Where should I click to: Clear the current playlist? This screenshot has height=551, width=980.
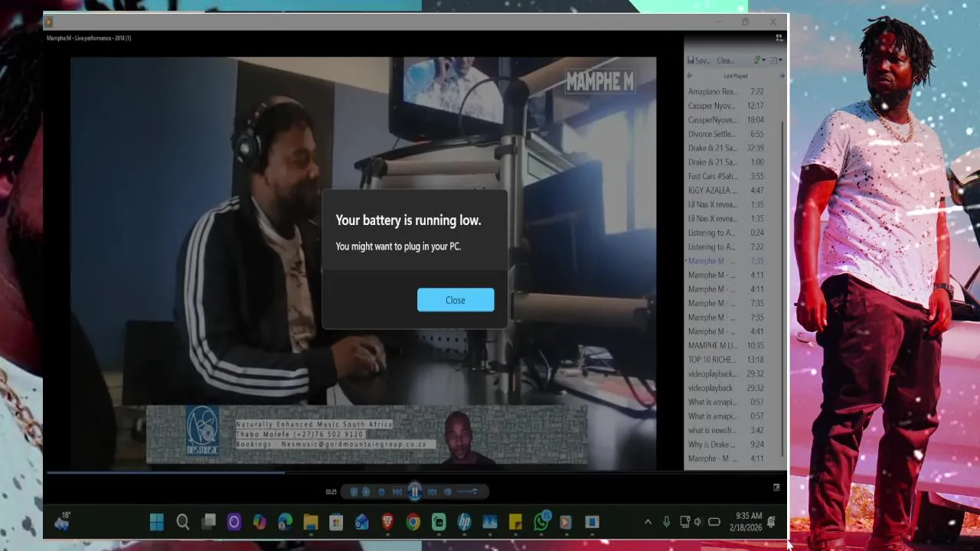pyautogui.click(x=726, y=60)
